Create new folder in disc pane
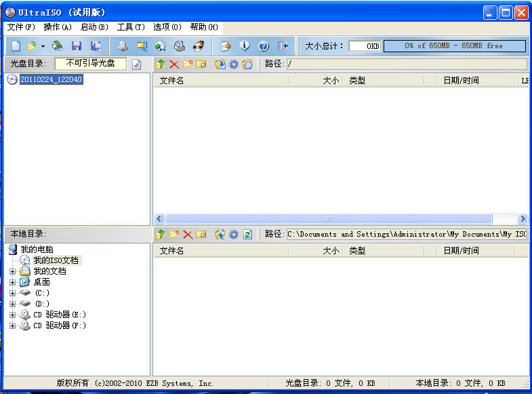Image resolution: width=532 pixels, height=394 pixels. coord(188,64)
